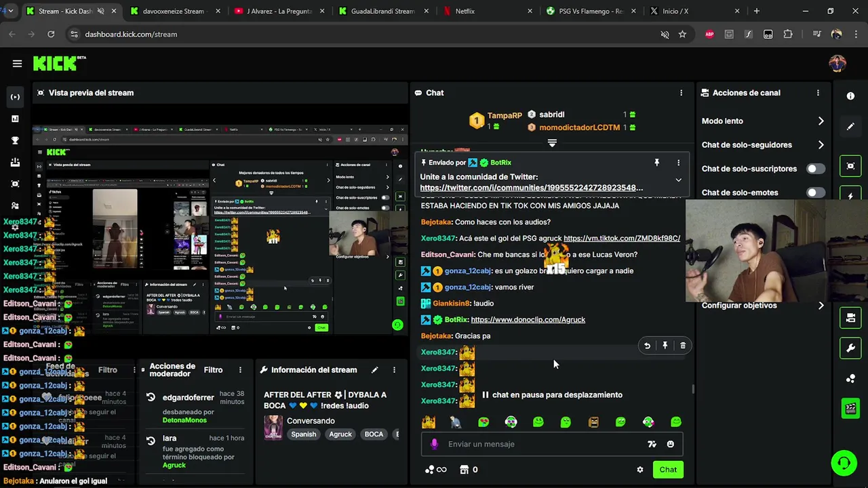
Task: Click the BOCA stream tag
Action: tap(374, 434)
